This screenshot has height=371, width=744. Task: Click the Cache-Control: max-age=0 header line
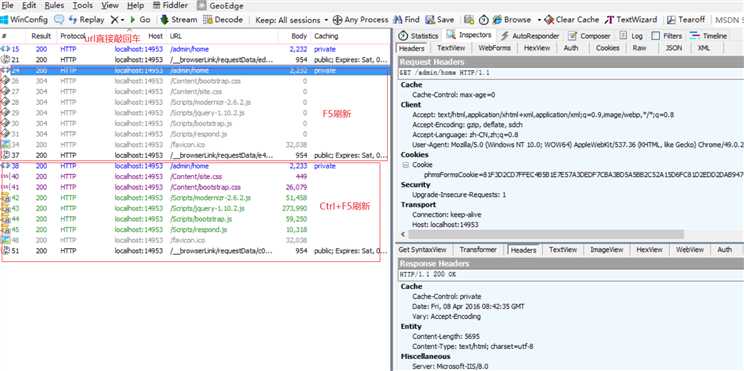click(454, 94)
